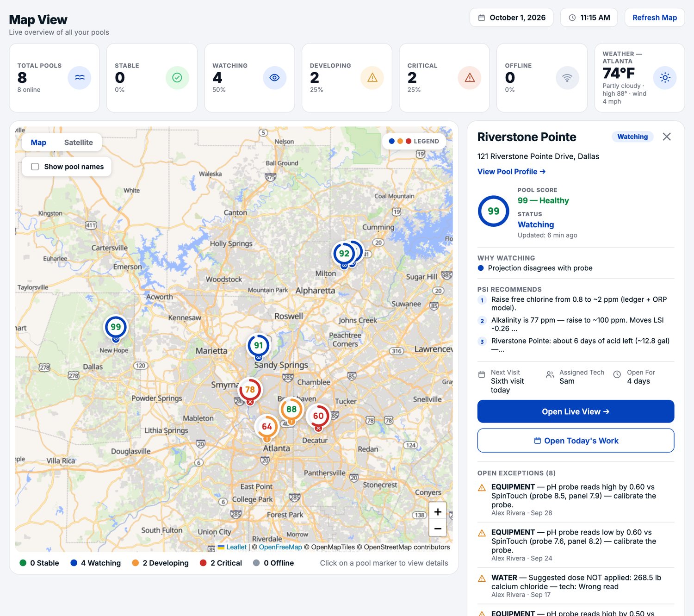
Task: Click the warning icon beside the calcium chloride exception
Action: point(482,578)
